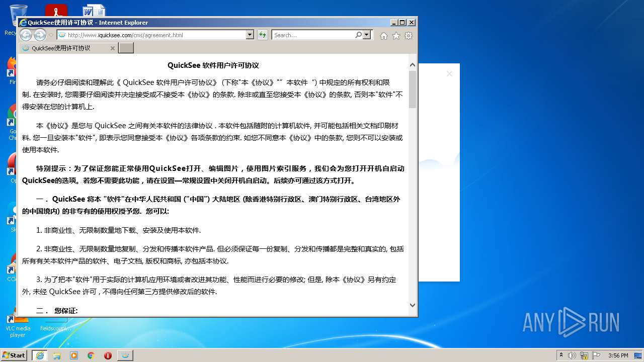Screen dimensions: 644x362
Task: Select the QuickSee使用许可协议 tab
Action: (x=68, y=48)
